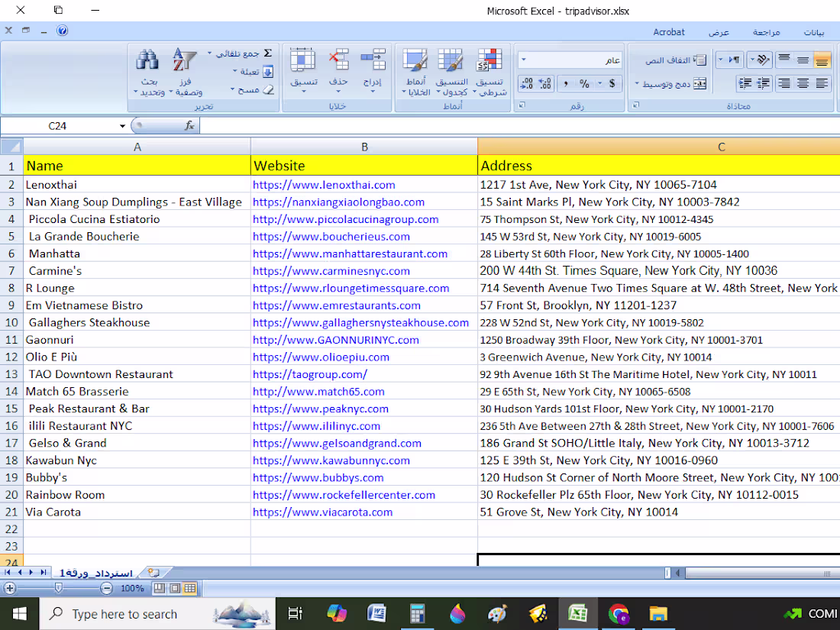Open Sort & Filter tool
840x630 pixels.
pos(185,73)
